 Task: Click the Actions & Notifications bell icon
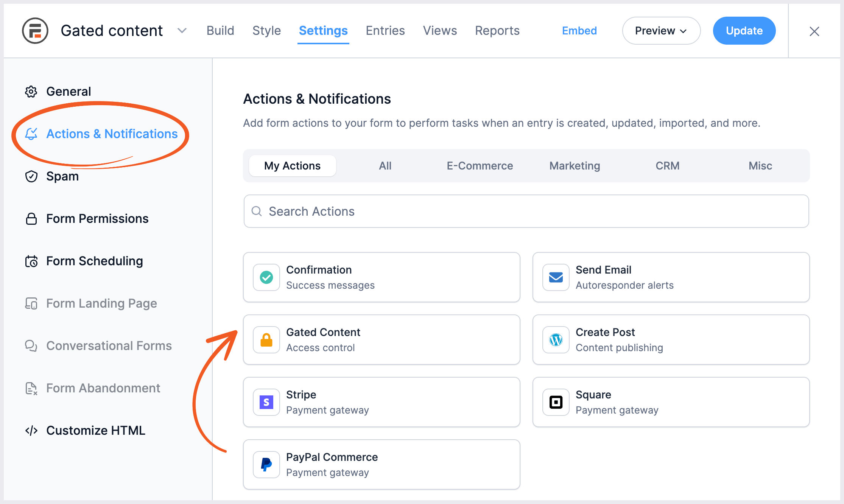[x=31, y=134]
